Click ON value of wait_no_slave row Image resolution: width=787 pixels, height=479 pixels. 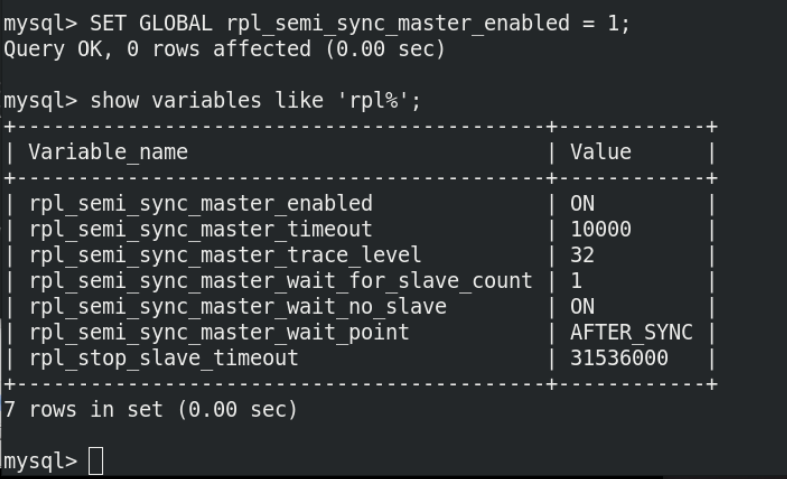pos(582,306)
